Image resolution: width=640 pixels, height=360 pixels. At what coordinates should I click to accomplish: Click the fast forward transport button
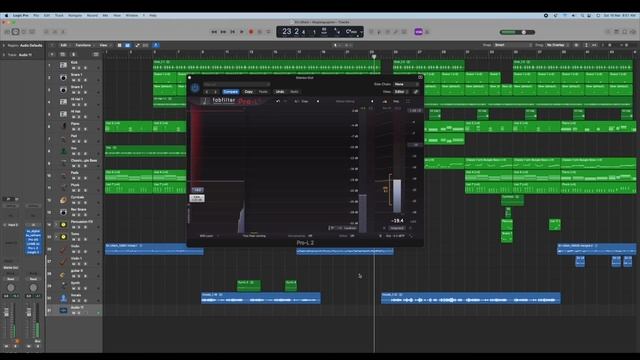point(223,32)
